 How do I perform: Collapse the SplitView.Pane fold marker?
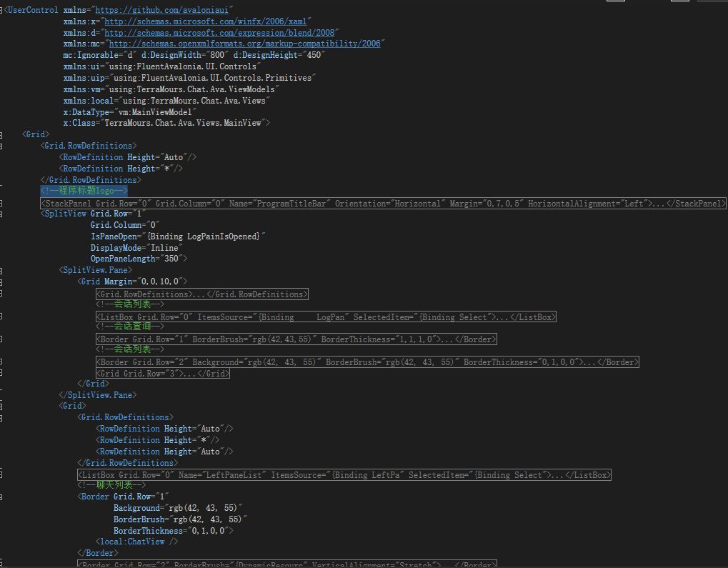[x=4, y=270]
